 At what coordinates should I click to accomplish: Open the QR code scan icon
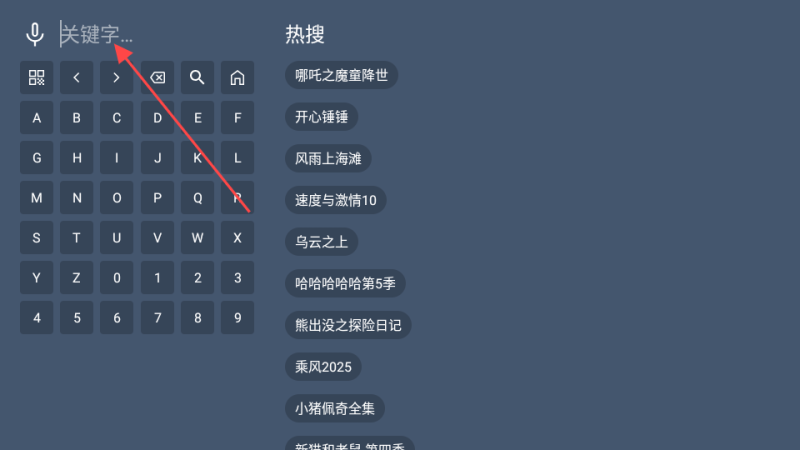(37, 78)
